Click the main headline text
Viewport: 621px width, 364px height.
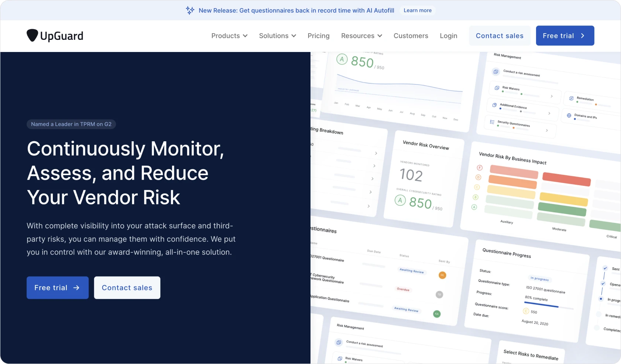(x=126, y=173)
